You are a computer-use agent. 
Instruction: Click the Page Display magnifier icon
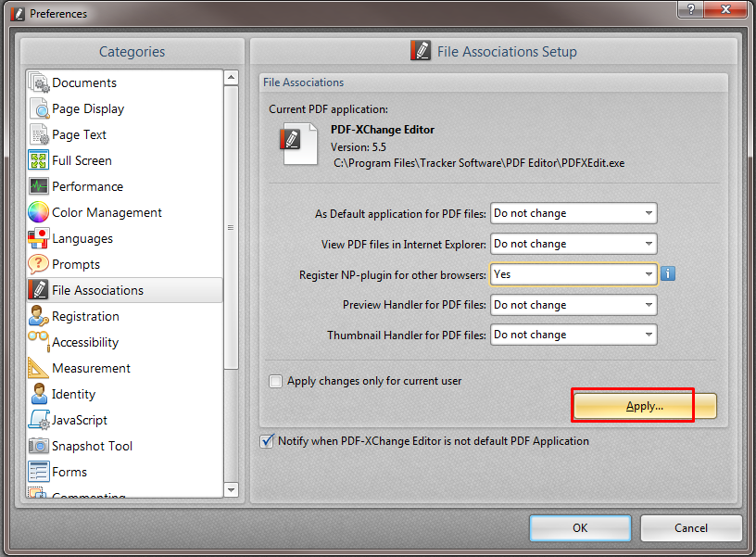click(x=39, y=108)
